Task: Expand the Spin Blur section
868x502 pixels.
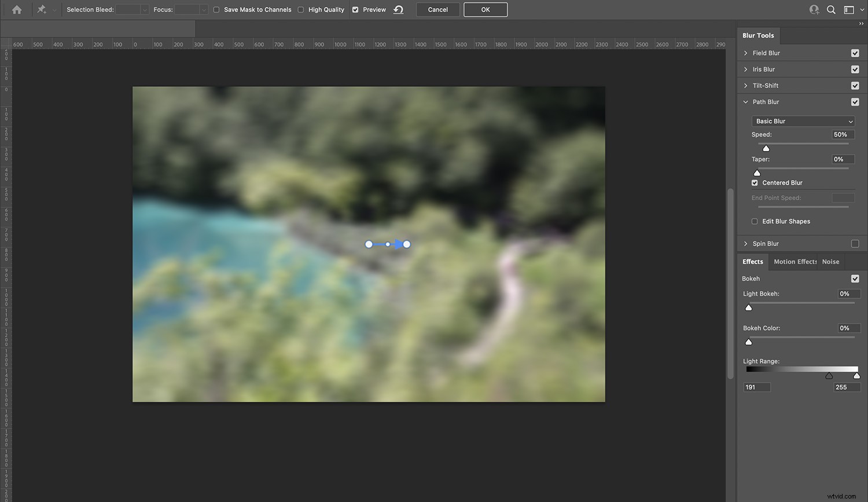Action: pos(746,243)
